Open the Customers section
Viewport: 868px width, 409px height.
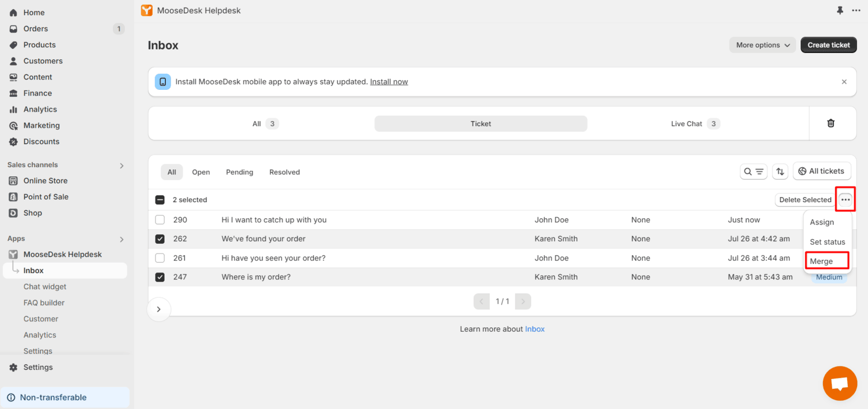[43, 61]
